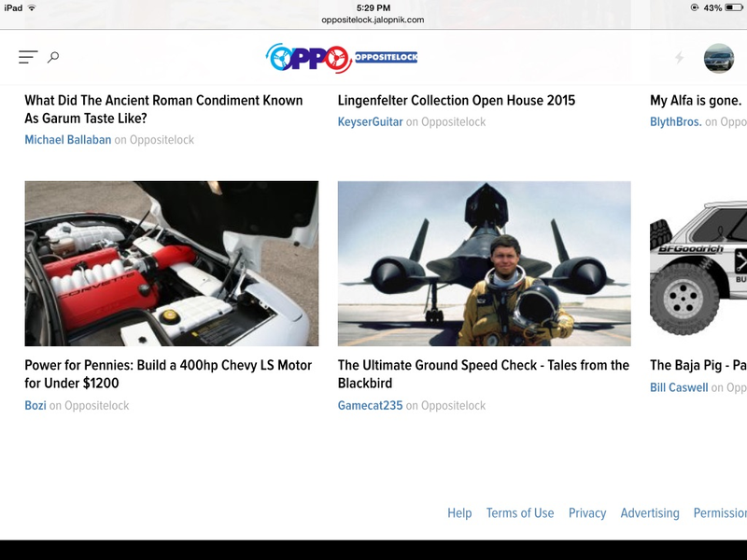Open Bozi's author page
Image resolution: width=747 pixels, height=560 pixels.
35,405
